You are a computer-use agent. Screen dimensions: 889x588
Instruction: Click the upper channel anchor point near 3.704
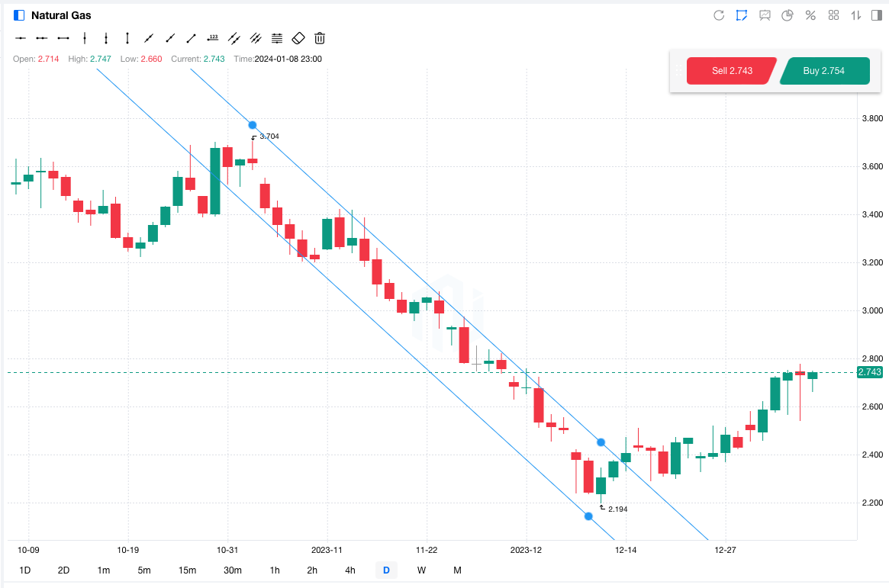pos(253,125)
